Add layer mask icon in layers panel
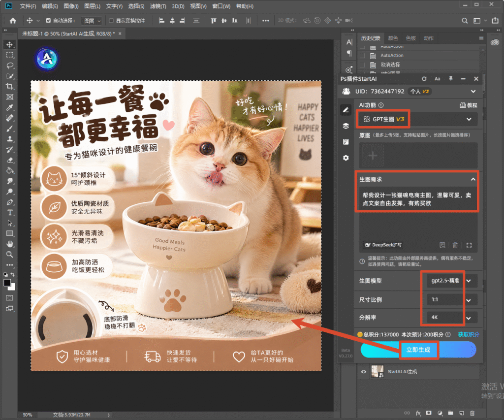The width and height of the screenshot is (504, 420). coord(429,413)
